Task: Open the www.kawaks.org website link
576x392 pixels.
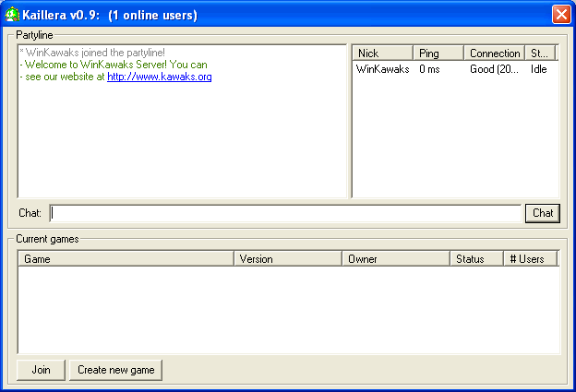Action: click(159, 77)
